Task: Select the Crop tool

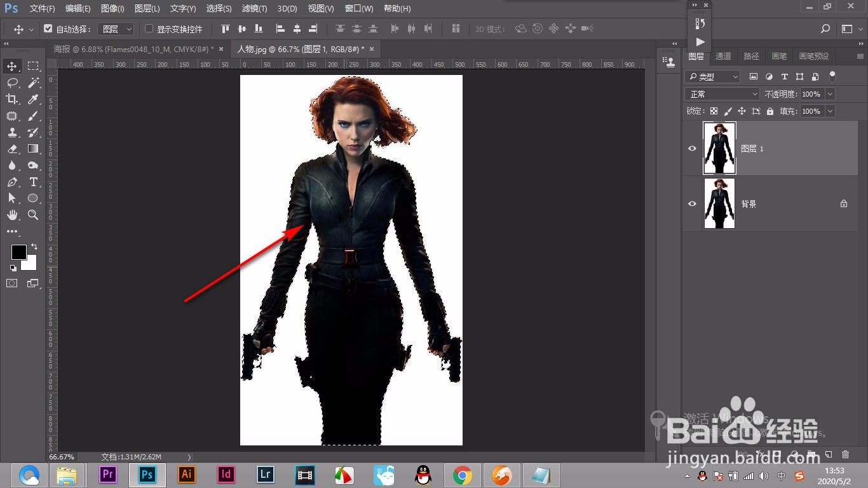Action: pyautogui.click(x=12, y=99)
